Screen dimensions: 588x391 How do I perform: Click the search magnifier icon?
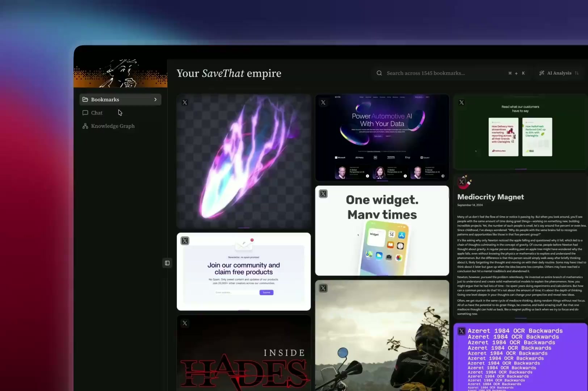click(x=379, y=73)
